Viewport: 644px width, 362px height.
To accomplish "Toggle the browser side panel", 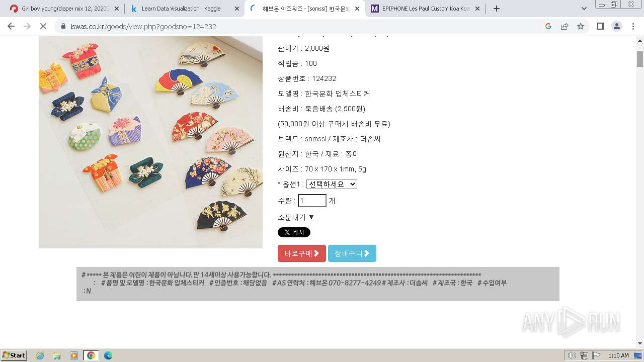I will click(x=600, y=26).
